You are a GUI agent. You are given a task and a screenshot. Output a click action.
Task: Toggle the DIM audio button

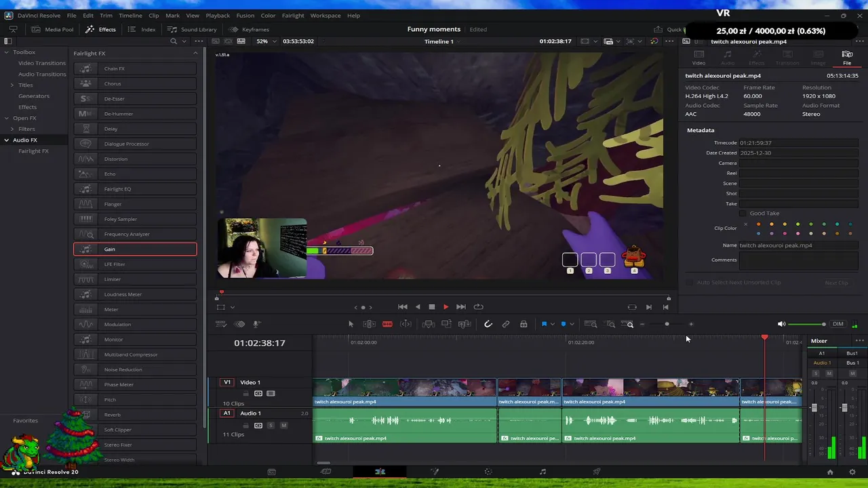coord(838,324)
